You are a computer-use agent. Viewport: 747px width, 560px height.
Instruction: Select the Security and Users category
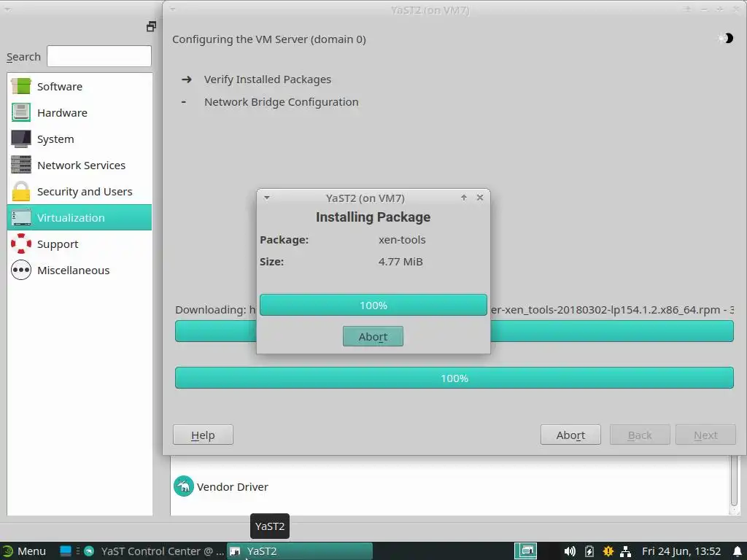tap(80, 191)
